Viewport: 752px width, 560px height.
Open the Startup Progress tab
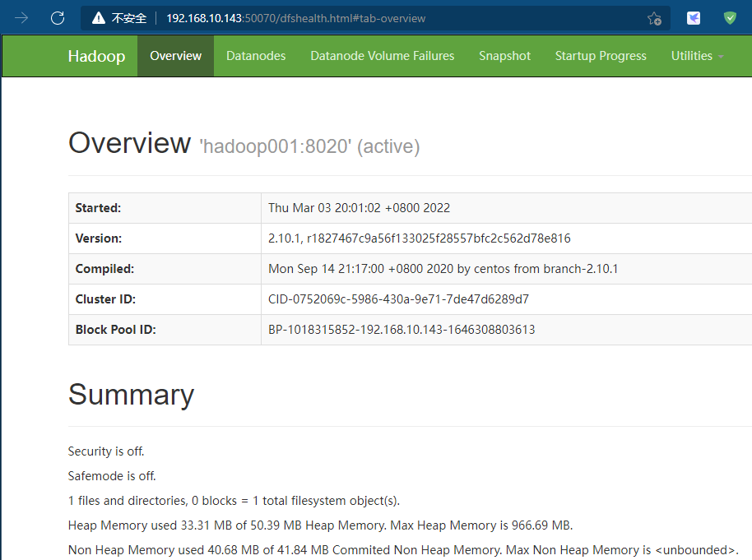(601, 56)
